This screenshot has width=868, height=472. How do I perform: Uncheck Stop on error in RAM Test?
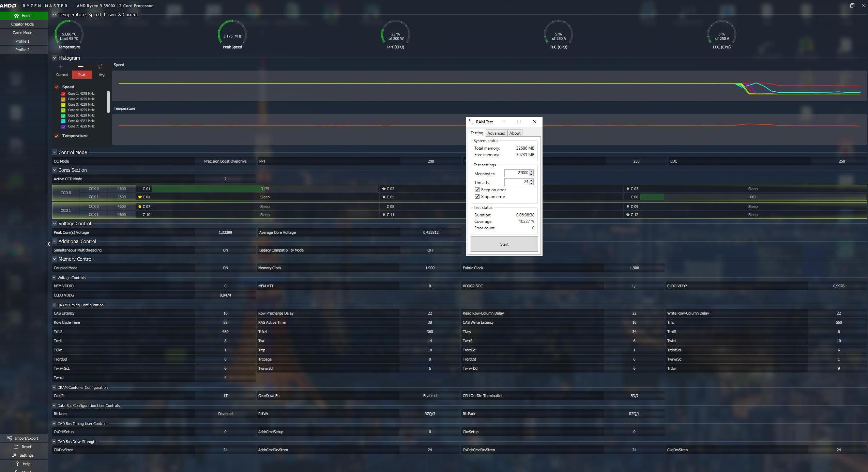(x=477, y=197)
